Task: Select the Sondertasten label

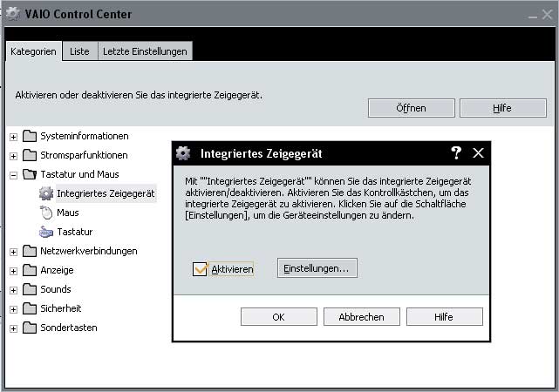Action: pyautogui.click(x=69, y=328)
